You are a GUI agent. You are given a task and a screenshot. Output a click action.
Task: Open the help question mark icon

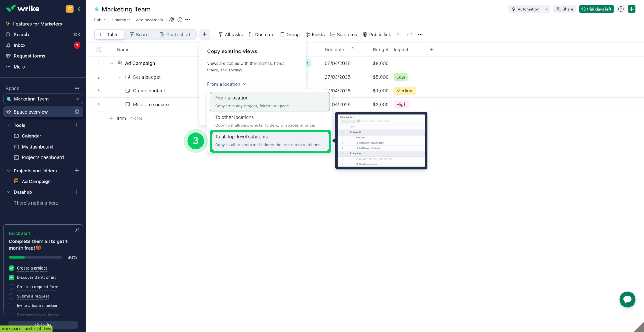(x=621, y=9)
